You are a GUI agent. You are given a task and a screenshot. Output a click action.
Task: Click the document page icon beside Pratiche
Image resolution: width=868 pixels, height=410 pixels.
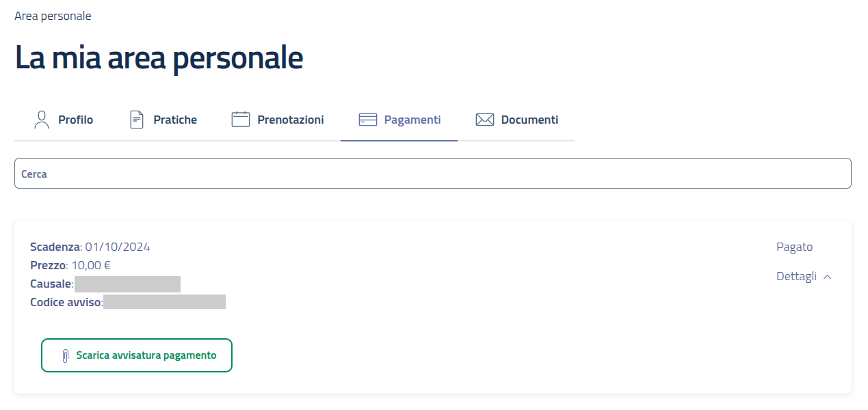point(137,120)
